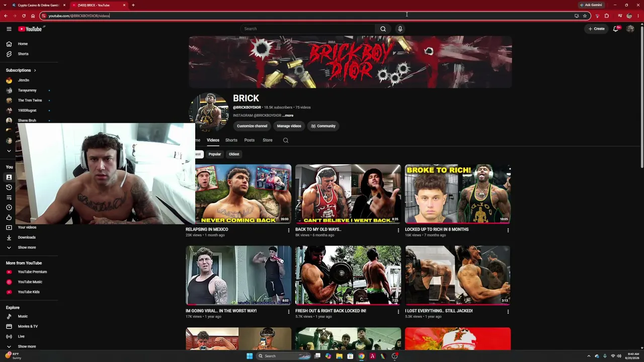Open options for RELAPSING IN MEXICO video
This screenshot has width=644, height=362.
tap(288, 230)
